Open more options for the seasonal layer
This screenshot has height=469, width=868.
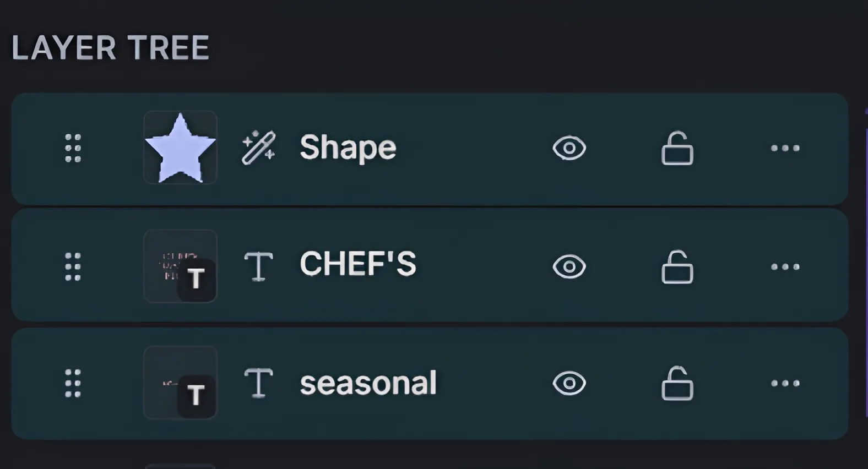point(785,383)
